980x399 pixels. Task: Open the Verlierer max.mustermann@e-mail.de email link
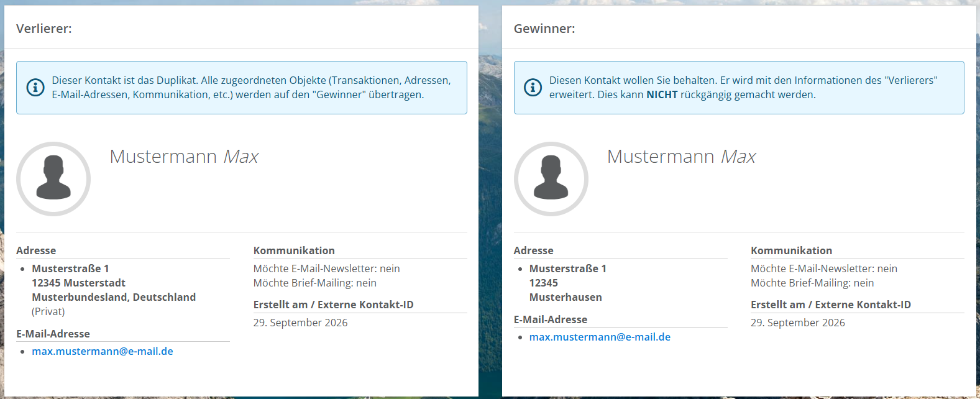[x=103, y=351]
